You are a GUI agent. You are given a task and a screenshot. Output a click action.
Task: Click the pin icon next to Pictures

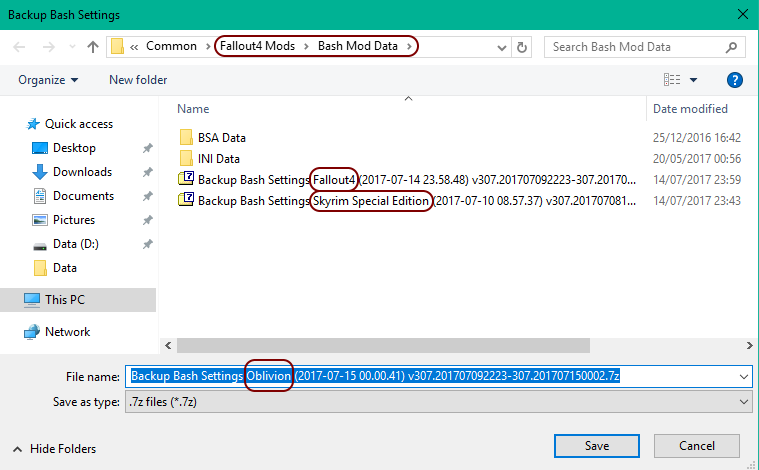coord(147,220)
